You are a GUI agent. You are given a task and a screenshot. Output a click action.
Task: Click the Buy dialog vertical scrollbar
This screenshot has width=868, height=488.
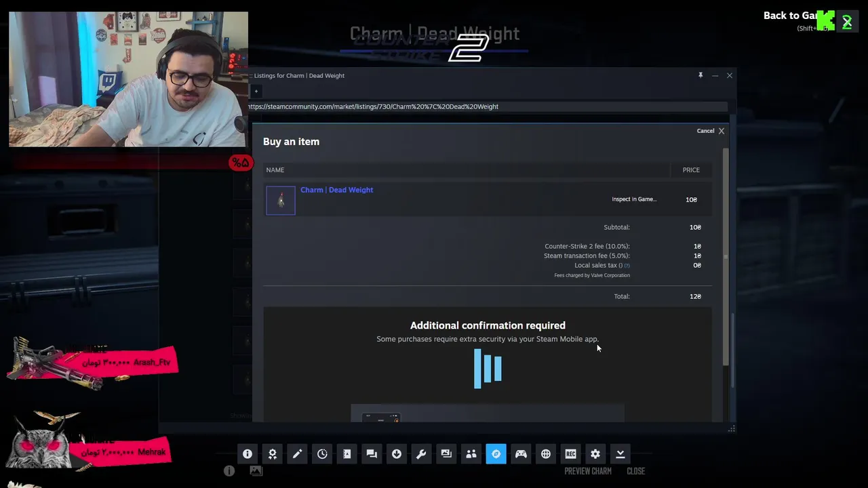(x=726, y=258)
